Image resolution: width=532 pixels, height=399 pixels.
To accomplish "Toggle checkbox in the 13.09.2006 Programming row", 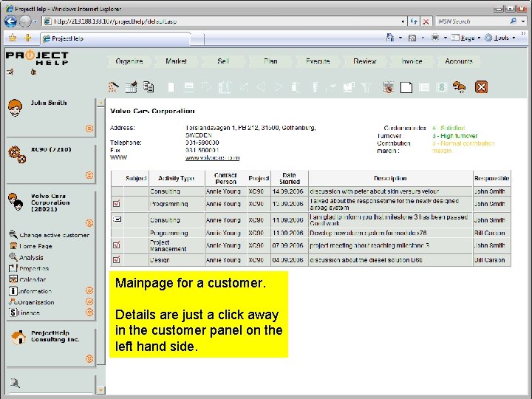I will pyautogui.click(x=117, y=204).
